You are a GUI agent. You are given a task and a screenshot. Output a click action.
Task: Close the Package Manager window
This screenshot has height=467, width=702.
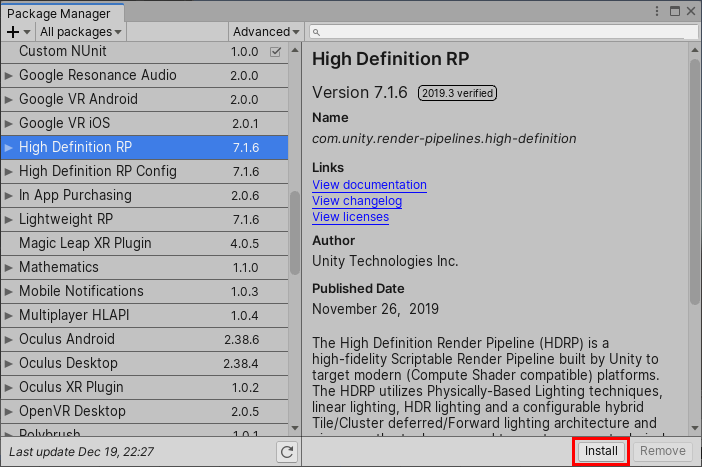click(x=691, y=11)
